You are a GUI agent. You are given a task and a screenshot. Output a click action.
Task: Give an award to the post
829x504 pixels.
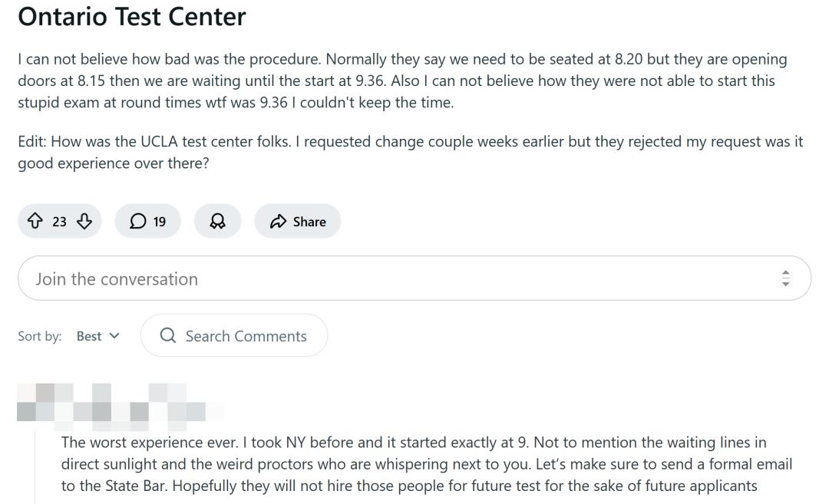pyautogui.click(x=218, y=222)
